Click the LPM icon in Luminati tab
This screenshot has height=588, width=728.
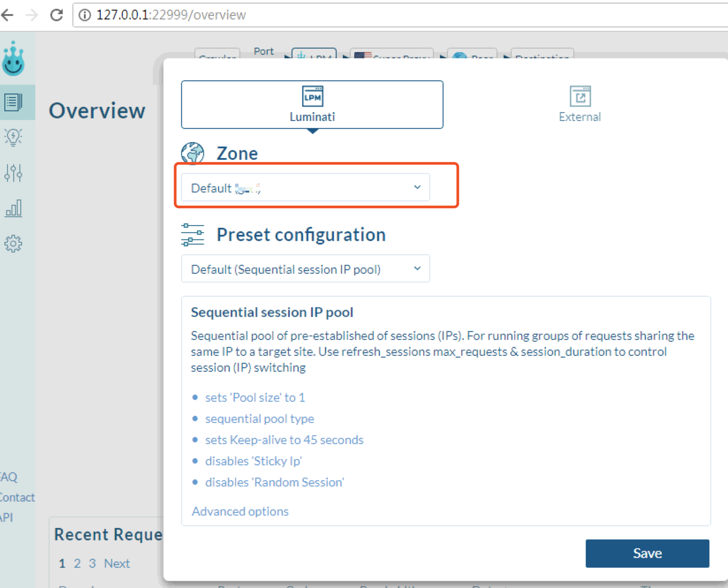coord(312,96)
